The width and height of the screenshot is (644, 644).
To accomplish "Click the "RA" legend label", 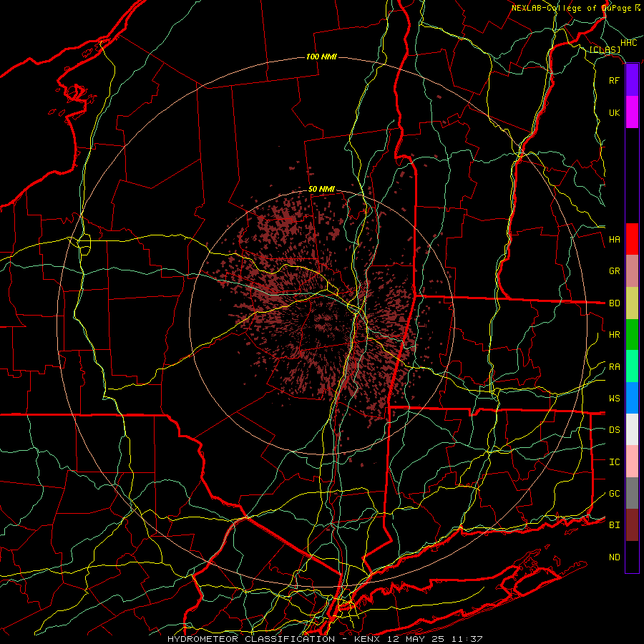I will click(x=614, y=367).
